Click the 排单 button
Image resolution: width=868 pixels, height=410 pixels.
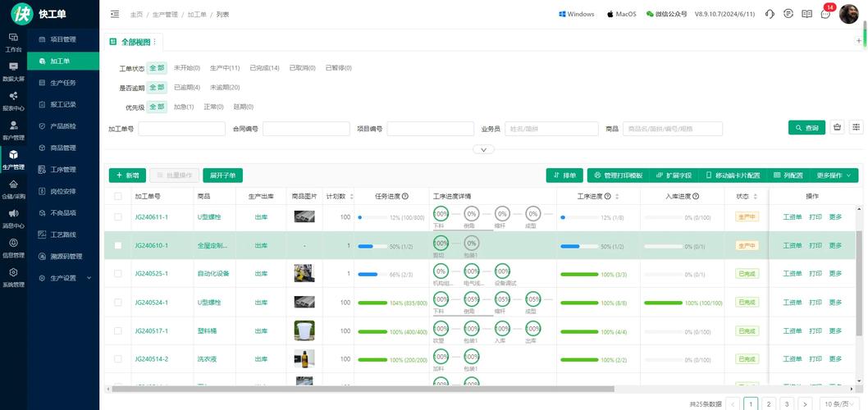[x=564, y=175]
